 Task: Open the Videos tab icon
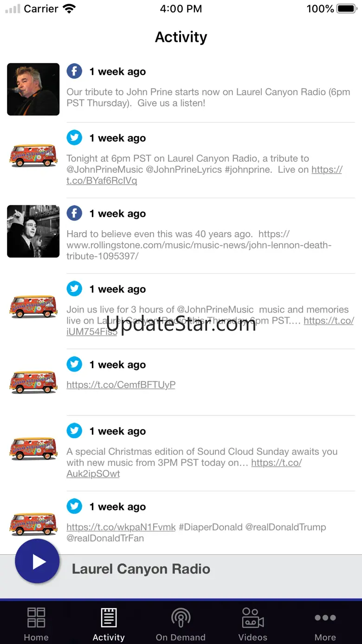tap(253, 618)
